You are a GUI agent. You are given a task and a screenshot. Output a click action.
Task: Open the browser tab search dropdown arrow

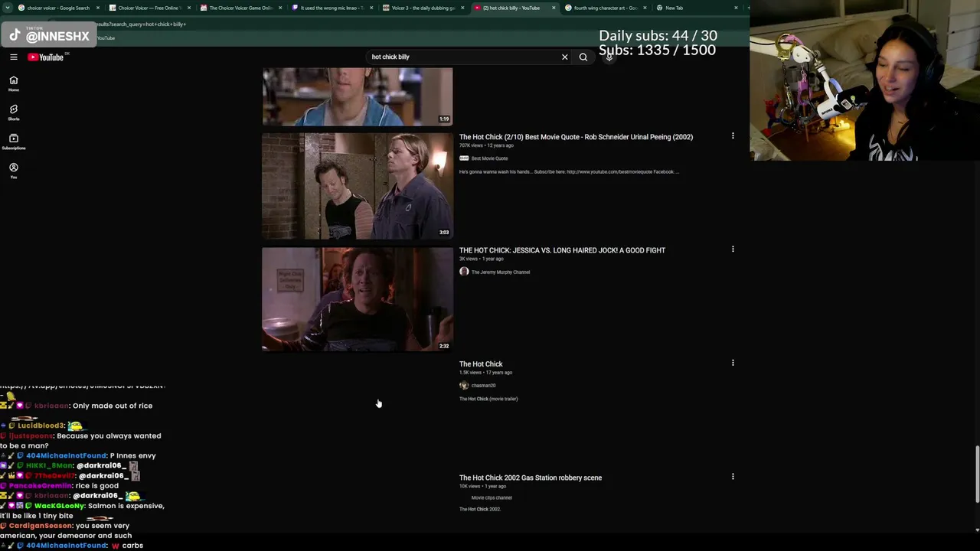[x=6, y=8]
